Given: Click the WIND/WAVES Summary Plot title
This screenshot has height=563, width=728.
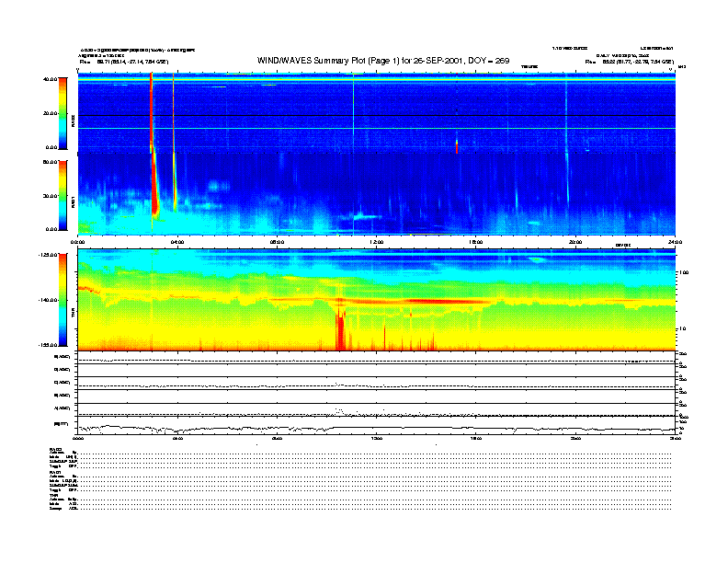Looking at the screenshot, I should tap(383, 61).
